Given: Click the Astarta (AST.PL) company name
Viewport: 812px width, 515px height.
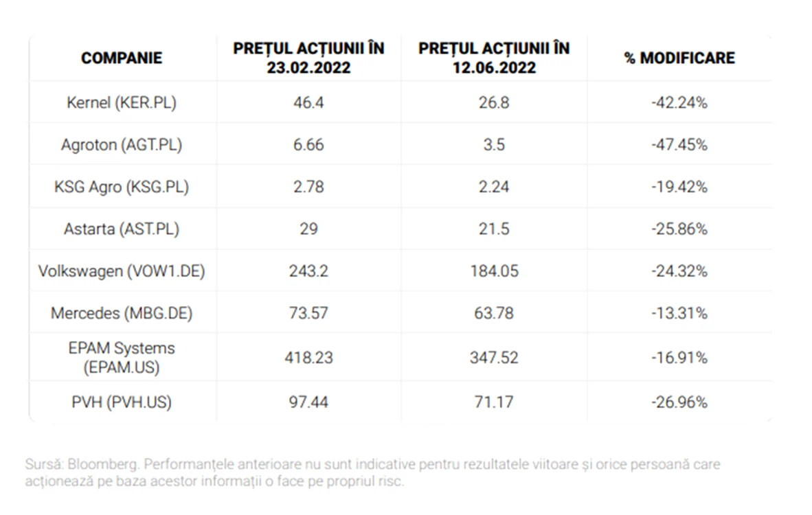Looking at the screenshot, I should coord(122,229).
